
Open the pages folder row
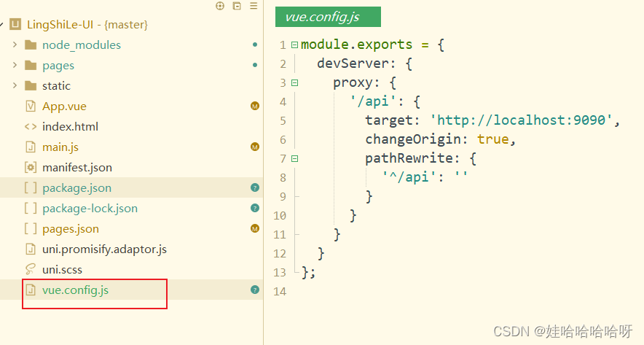click(x=131, y=66)
